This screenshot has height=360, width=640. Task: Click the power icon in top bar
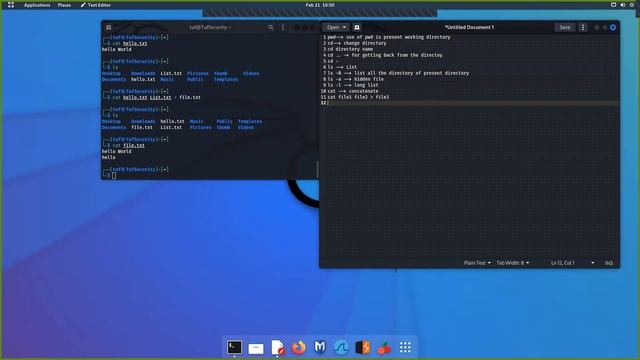click(x=632, y=5)
